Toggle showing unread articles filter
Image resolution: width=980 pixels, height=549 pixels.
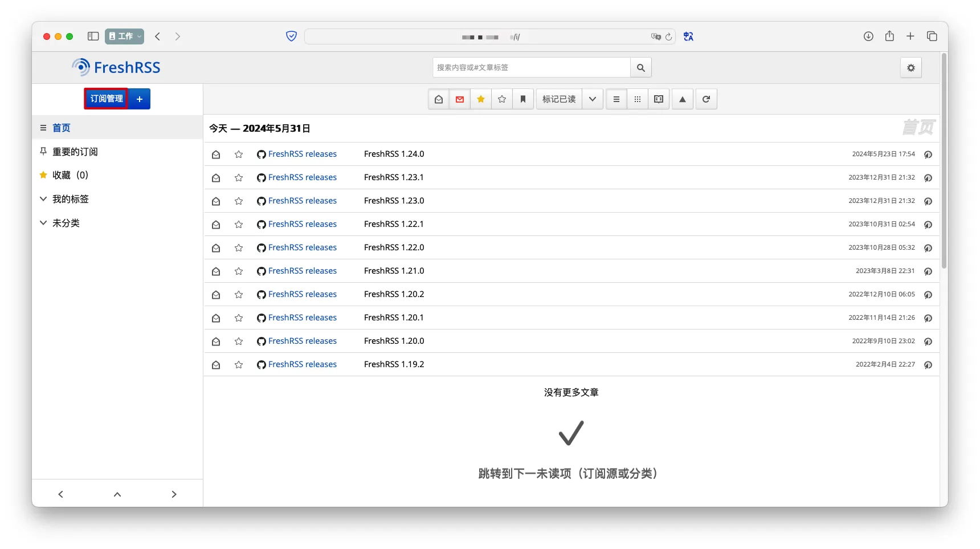point(460,99)
